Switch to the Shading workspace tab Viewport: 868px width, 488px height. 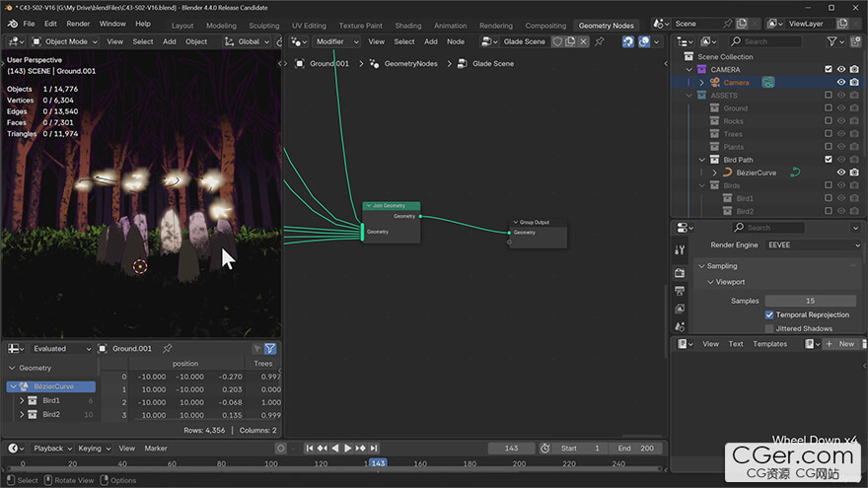pos(408,26)
